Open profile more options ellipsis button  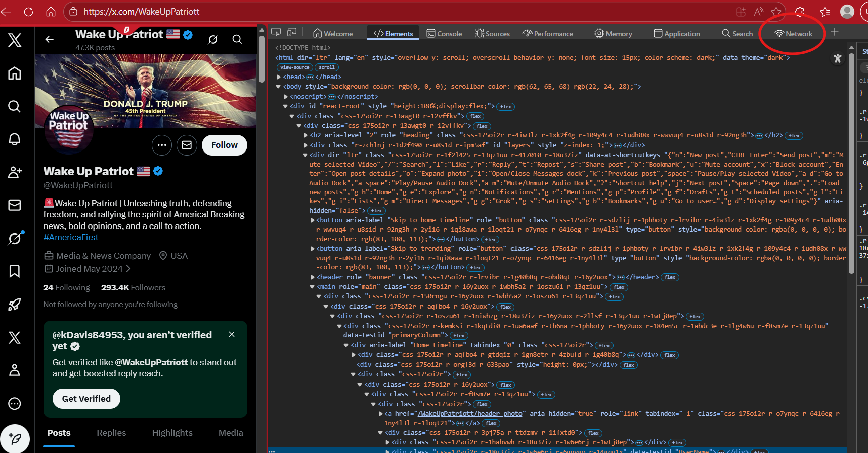coord(162,145)
